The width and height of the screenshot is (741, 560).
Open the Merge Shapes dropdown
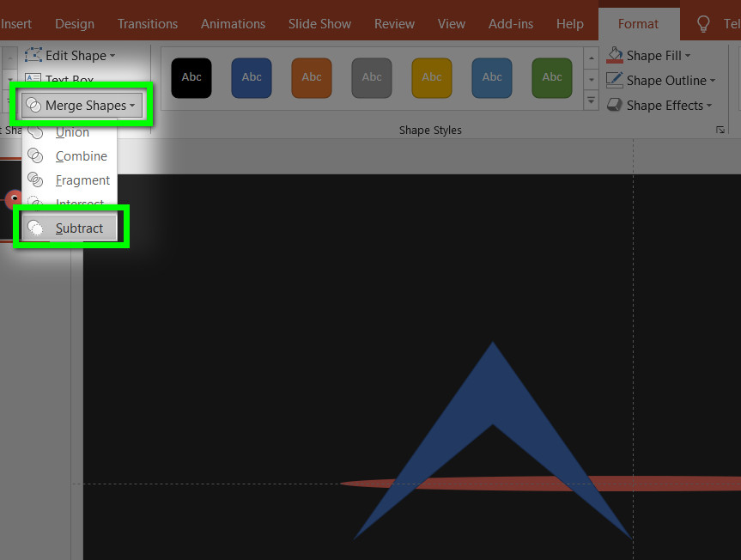tap(82, 106)
